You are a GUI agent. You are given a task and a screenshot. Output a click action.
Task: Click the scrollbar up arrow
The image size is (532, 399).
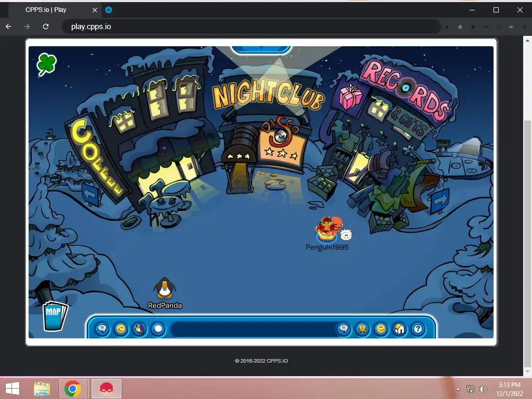pyautogui.click(x=527, y=41)
